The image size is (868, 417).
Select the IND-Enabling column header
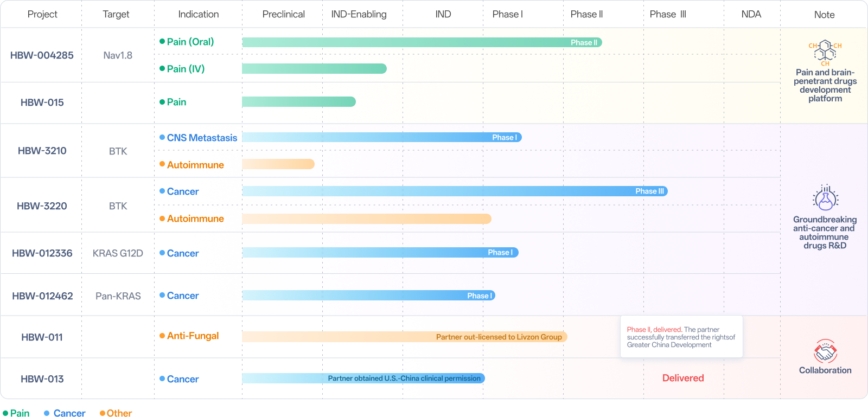coord(359,14)
